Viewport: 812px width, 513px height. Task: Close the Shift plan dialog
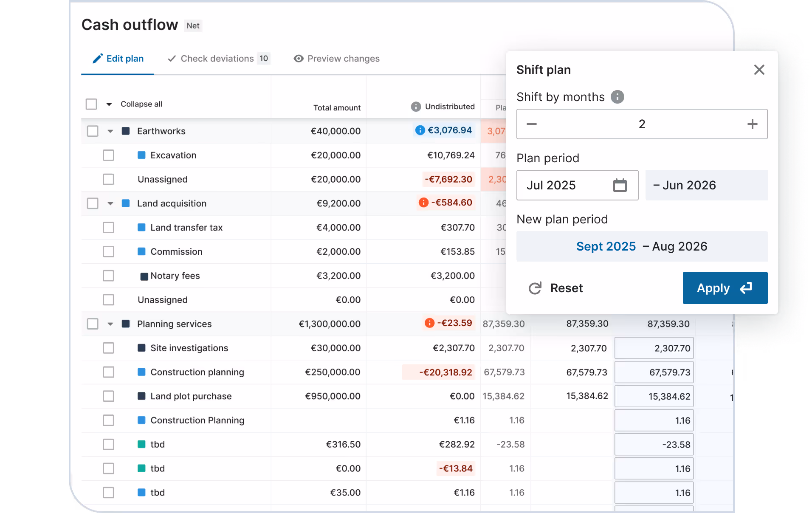tap(759, 70)
